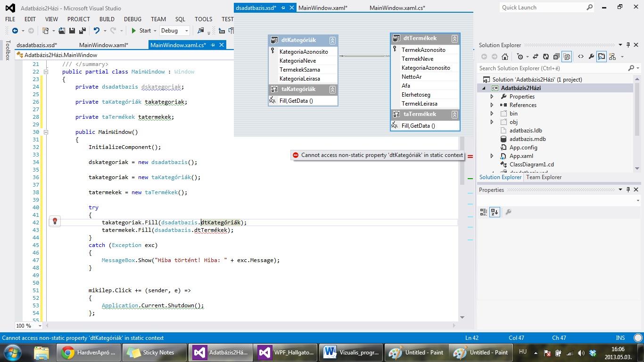
Task: Collapse the Adatbázis2Házi project node
Action: pyautogui.click(x=484, y=88)
